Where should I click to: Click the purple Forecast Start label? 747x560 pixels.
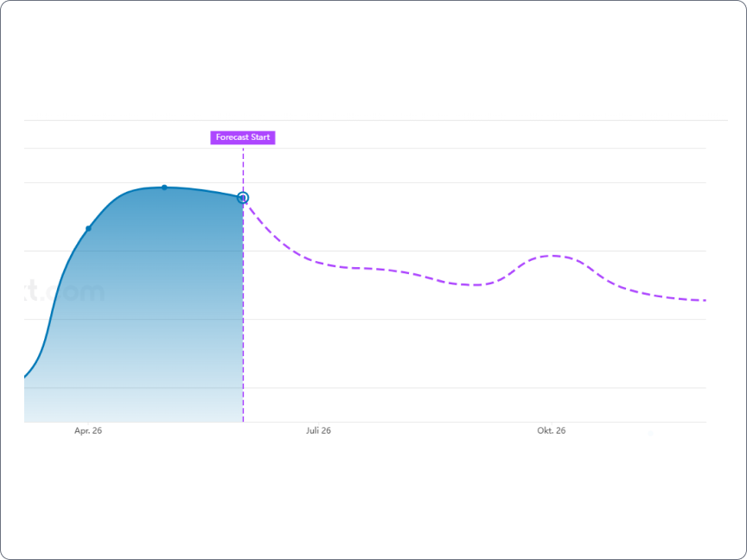point(243,137)
